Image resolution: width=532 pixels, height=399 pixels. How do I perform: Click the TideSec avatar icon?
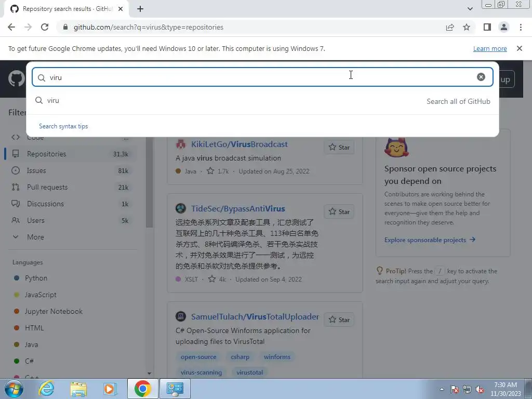pos(180,208)
